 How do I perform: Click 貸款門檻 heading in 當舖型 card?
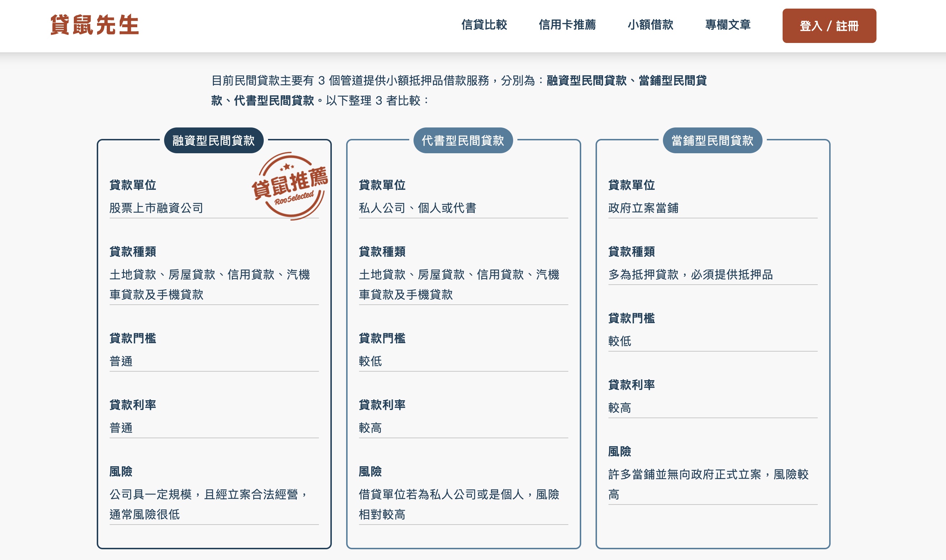(631, 318)
